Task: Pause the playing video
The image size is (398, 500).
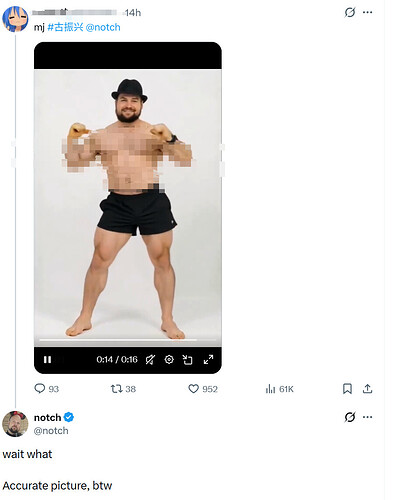Action: coord(47,360)
